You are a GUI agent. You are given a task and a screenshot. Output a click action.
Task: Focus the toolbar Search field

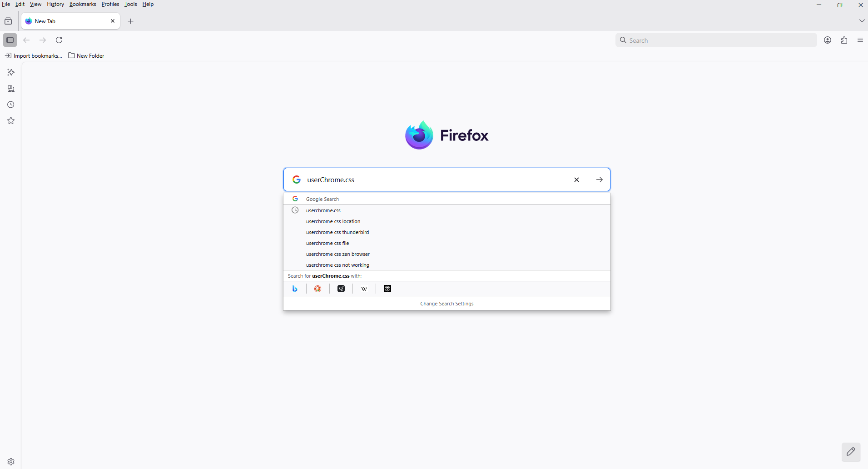716,40
